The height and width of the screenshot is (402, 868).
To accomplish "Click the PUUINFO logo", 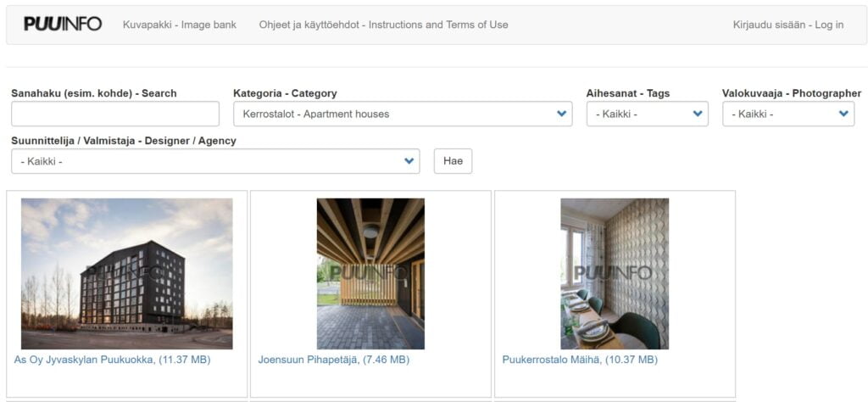I will (x=63, y=25).
